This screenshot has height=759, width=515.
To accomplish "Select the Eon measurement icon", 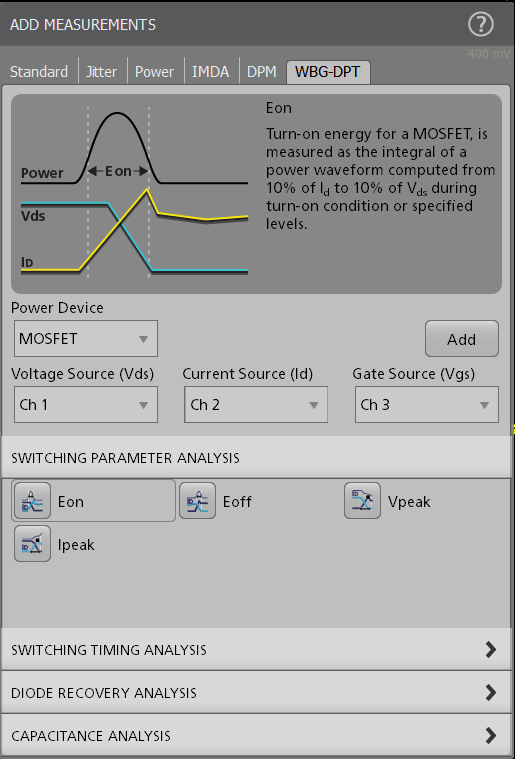I will coord(32,501).
